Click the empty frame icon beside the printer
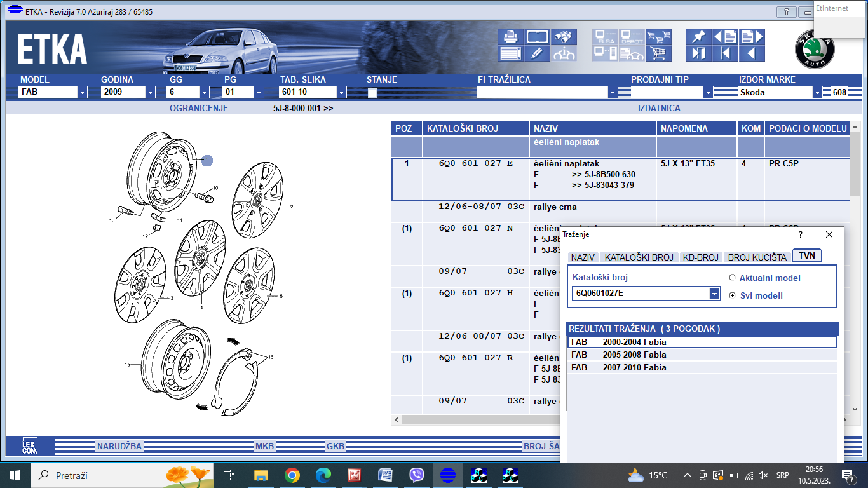 pos(537,37)
